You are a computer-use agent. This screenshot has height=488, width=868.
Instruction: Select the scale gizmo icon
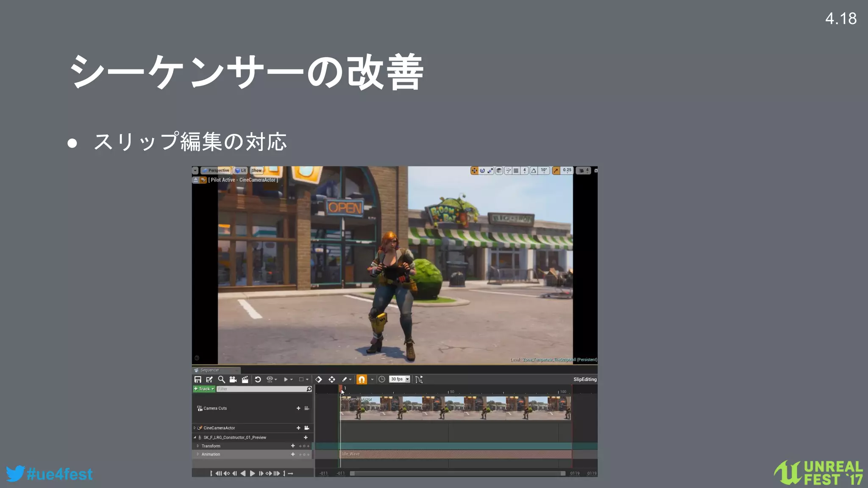click(x=490, y=170)
